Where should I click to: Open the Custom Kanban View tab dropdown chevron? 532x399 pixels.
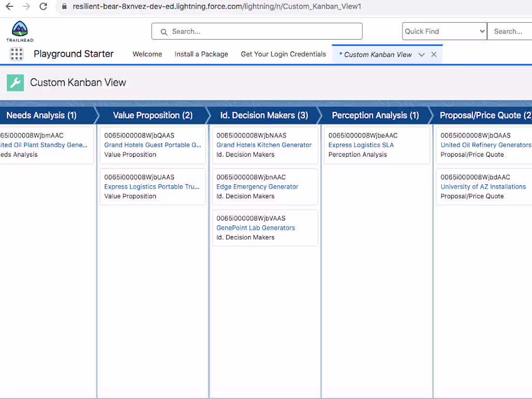(x=421, y=54)
